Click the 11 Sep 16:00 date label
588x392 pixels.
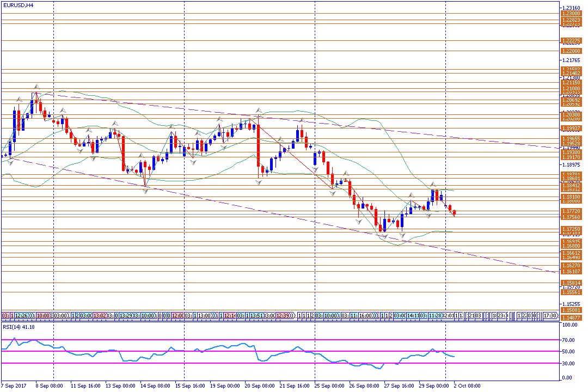tap(85, 385)
